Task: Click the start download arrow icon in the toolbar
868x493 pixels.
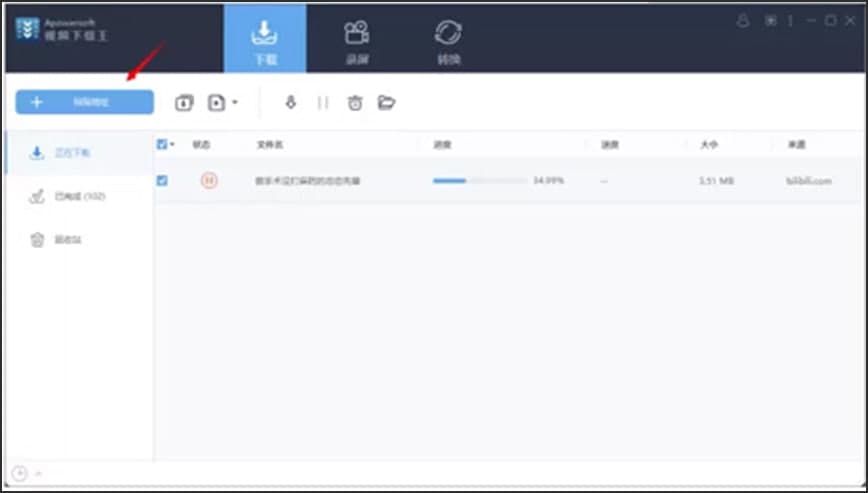Action: coord(291,102)
